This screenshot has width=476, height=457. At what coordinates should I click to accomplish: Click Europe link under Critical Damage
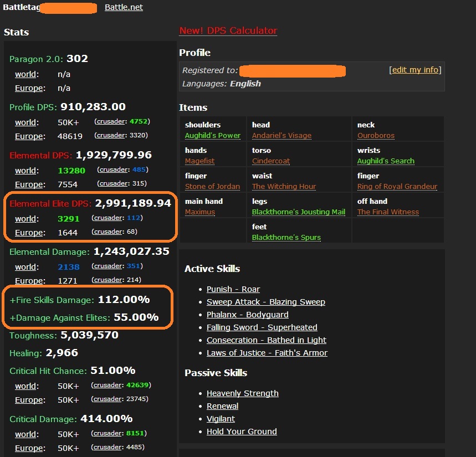pos(29,449)
